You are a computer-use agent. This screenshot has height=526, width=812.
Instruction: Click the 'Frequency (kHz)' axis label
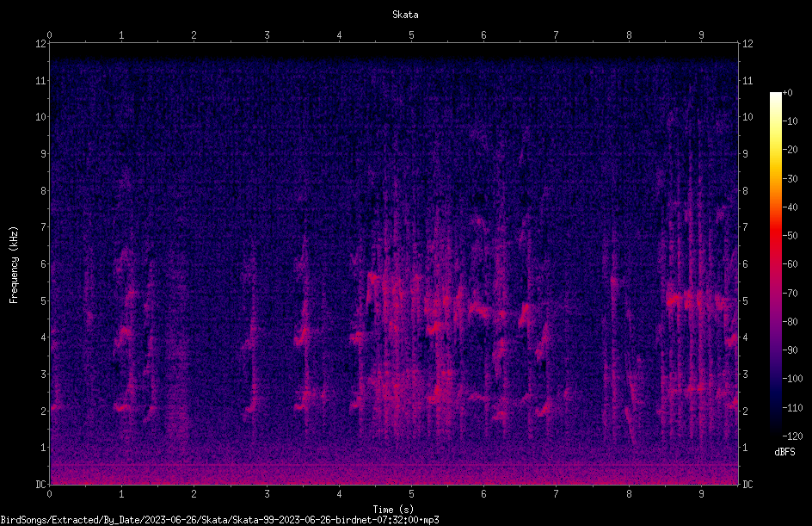pyautogui.click(x=14, y=265)
